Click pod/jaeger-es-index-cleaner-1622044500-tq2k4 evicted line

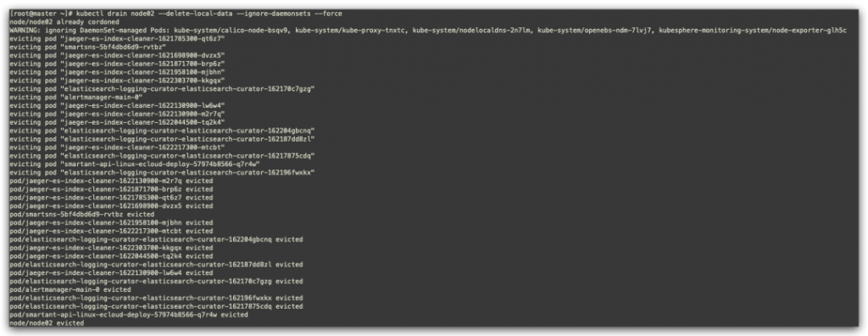click(111, 255)
